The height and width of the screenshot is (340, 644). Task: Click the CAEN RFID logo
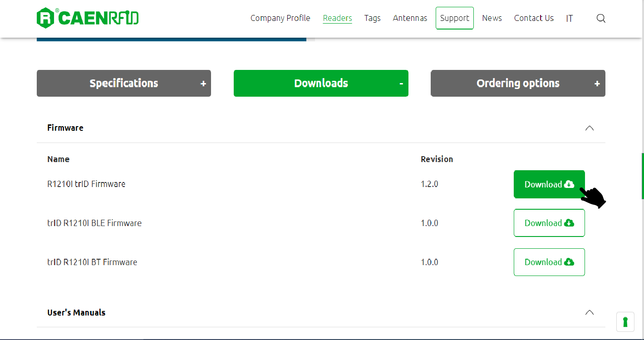[88, 18]
